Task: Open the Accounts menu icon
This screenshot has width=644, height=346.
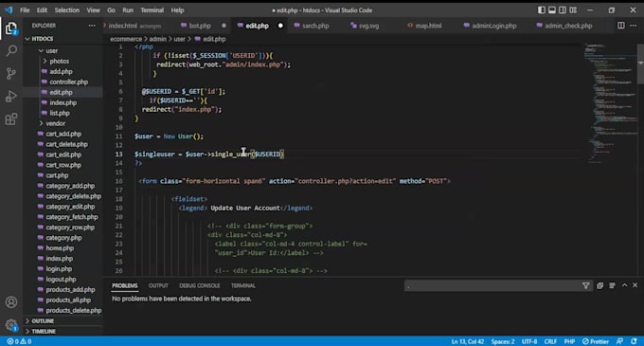Action: 11,302
